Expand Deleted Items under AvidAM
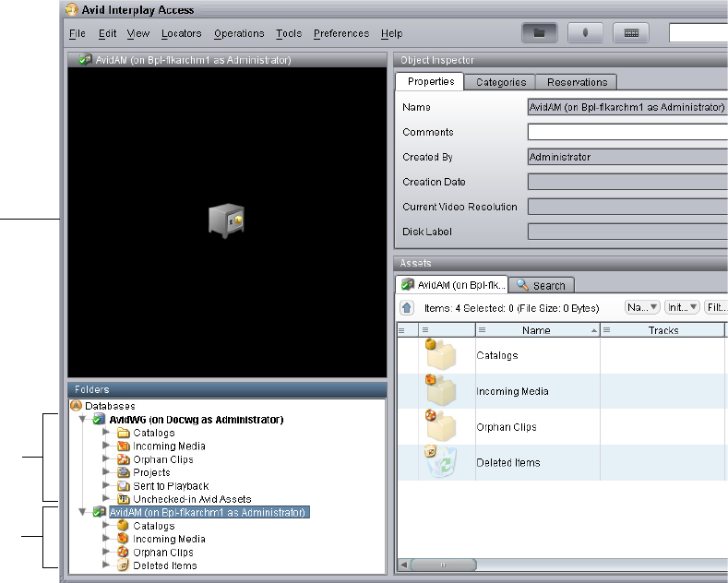This screenshot has height=583, width=728. click(x=106, y=565)
